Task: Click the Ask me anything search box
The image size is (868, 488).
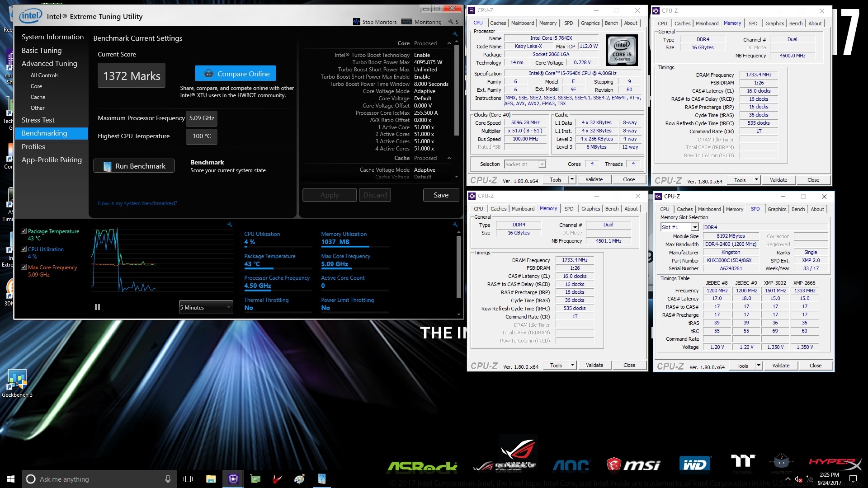Action: [99, 479]
